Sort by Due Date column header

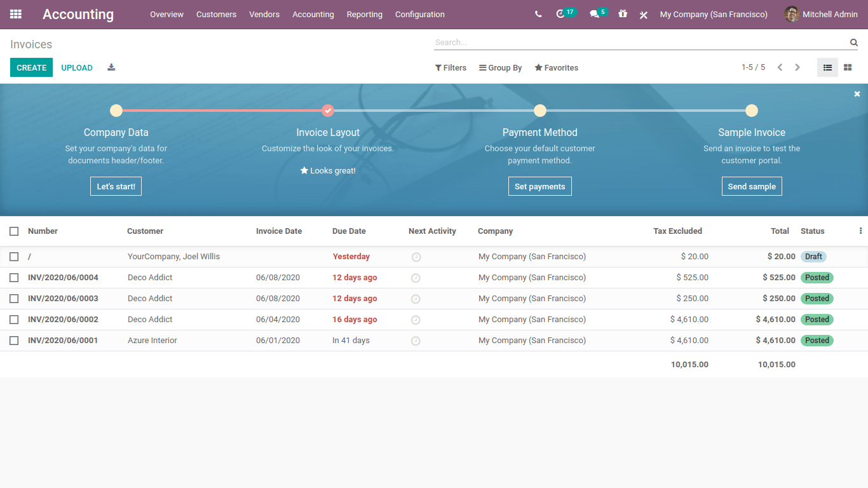(x=349, y=231)
